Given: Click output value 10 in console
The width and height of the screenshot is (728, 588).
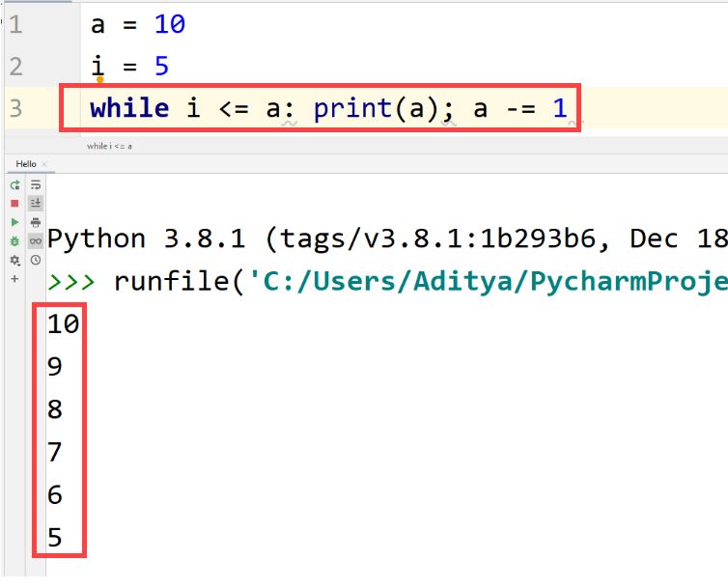Looking at the screenshot, I should point(63,324).
